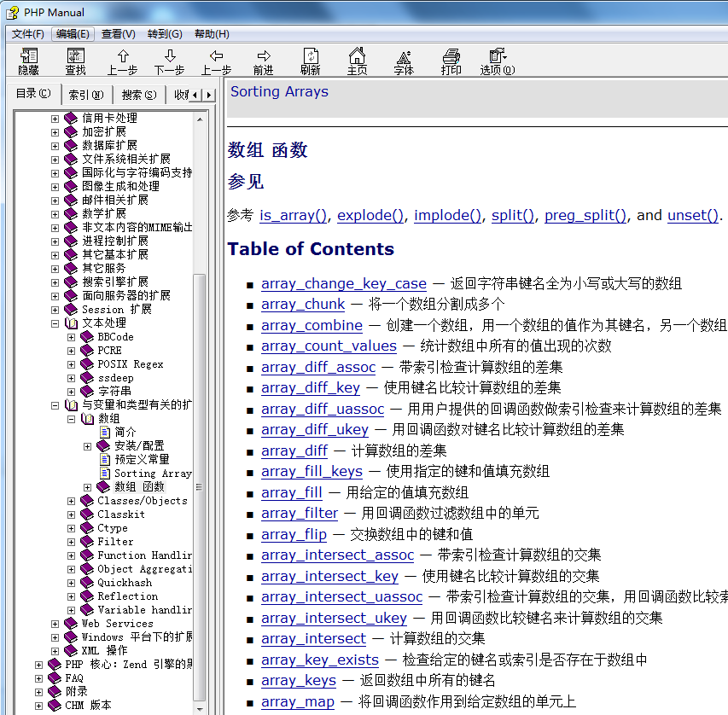Collapse the 数组 tree node
Viewport: 728px width, 715px height.
pos(71,419)
